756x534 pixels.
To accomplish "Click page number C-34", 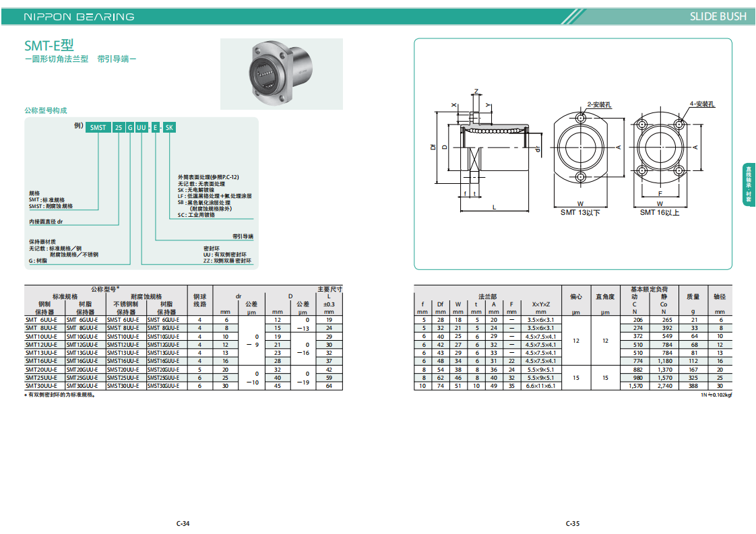I will tap(183, 523).
